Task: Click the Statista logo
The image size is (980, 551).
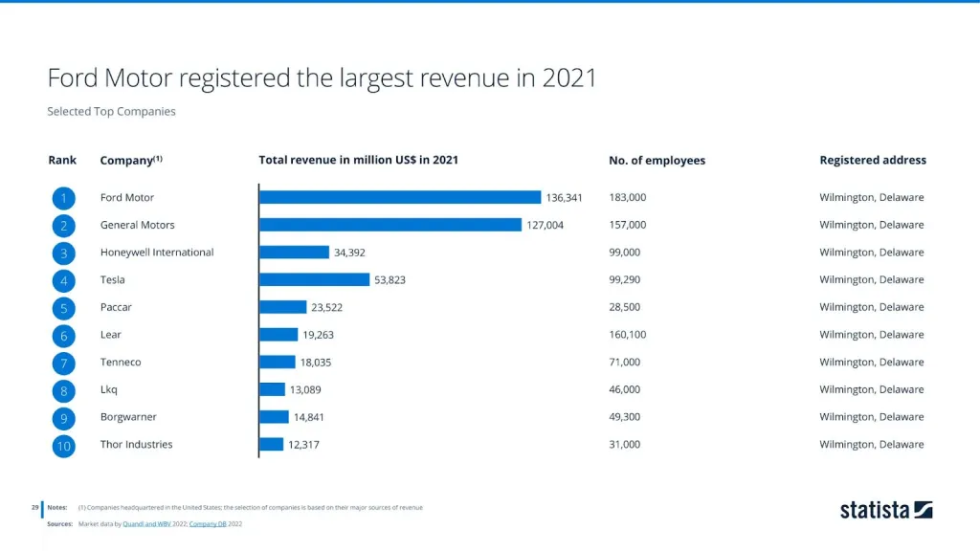Action: (x=885, y=510)
